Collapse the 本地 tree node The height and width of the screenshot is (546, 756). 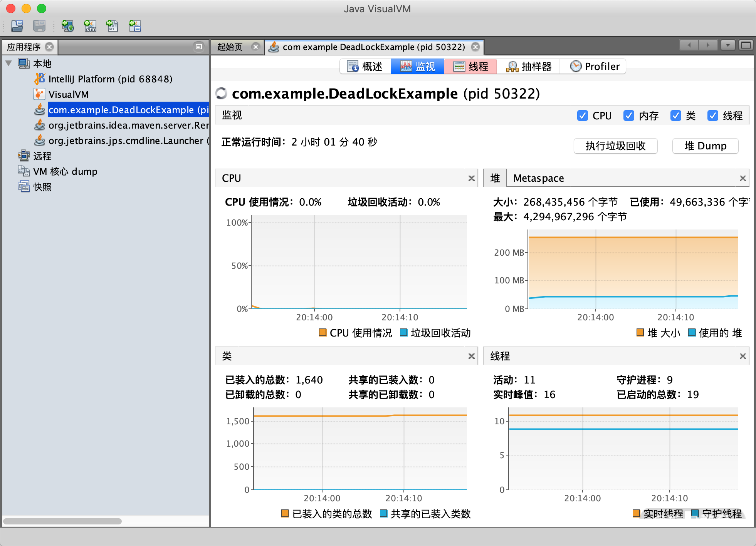[x=9, y=63]
